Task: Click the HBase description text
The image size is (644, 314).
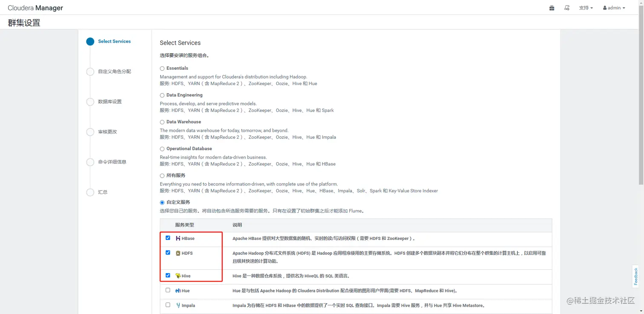Action: click(324, 239)
